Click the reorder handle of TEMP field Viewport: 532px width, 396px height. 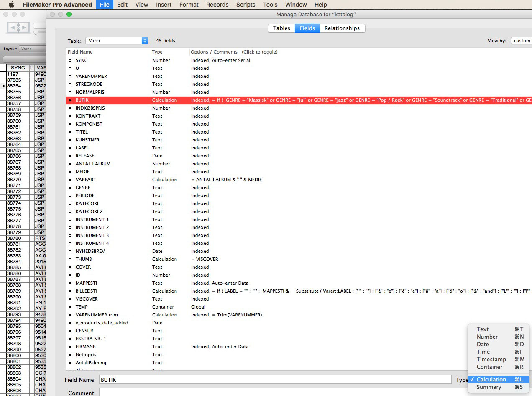coord(70,307)
